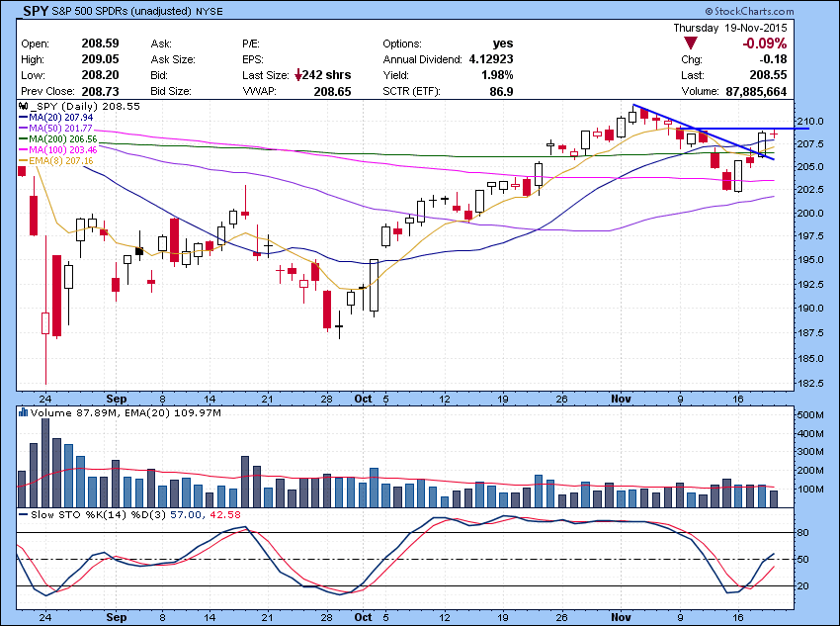Click the MA(20) 207.94 legend entry

(x=55, y=118)
